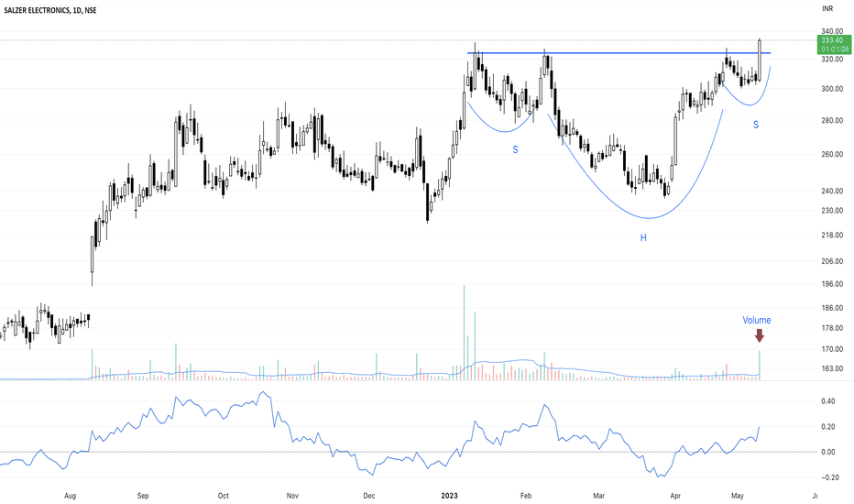Image resolution: width=854 pixels, height=504 pixels.
Task: Click the 230.00 price axis label
Action: (x=832, y=211)
